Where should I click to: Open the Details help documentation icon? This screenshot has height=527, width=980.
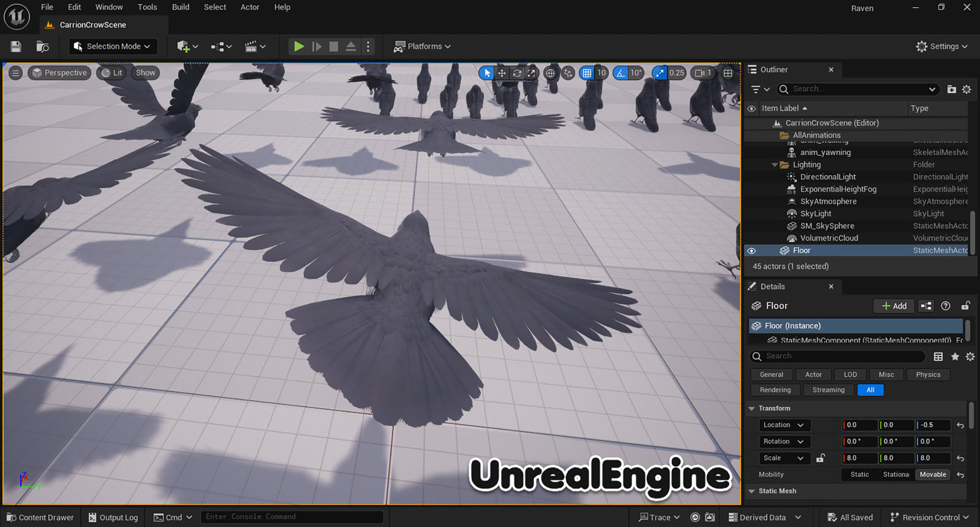[945, 306]
